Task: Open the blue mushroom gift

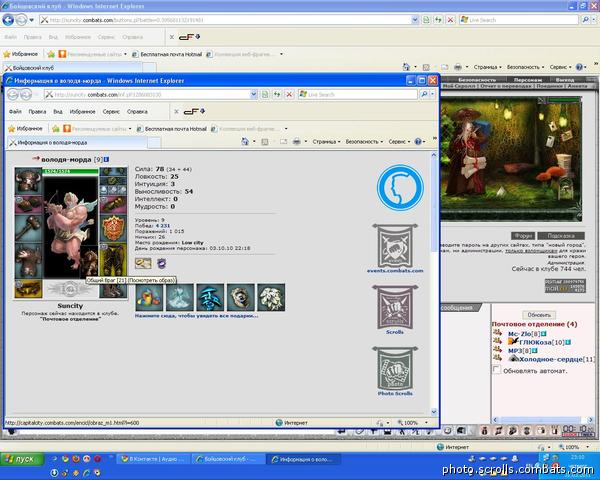Action: click(210, 297)
